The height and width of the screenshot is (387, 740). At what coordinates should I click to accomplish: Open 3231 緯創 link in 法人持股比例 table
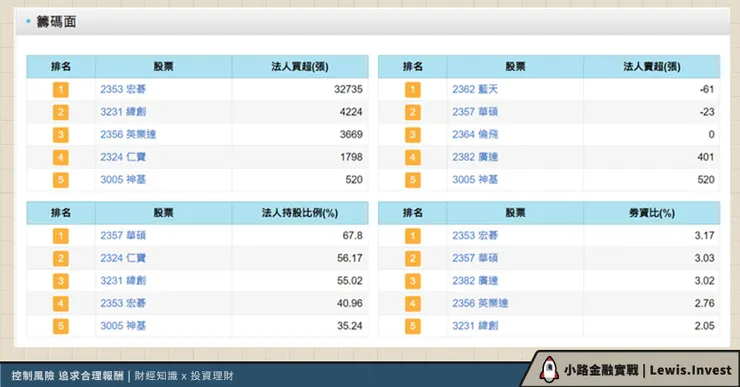[x=123, y=280]
